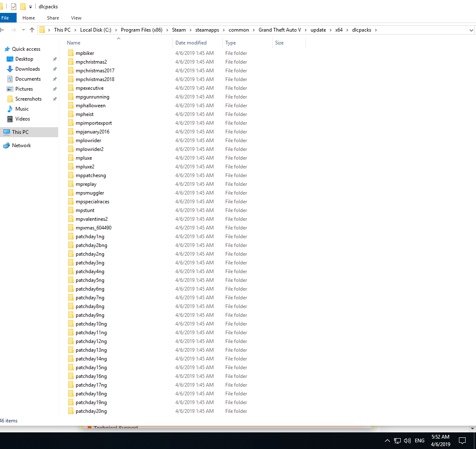The height and width of the screenshot is (449, 476).
Task: Click Local Disk (C:) breadcrumb
Action: [96, 30]
